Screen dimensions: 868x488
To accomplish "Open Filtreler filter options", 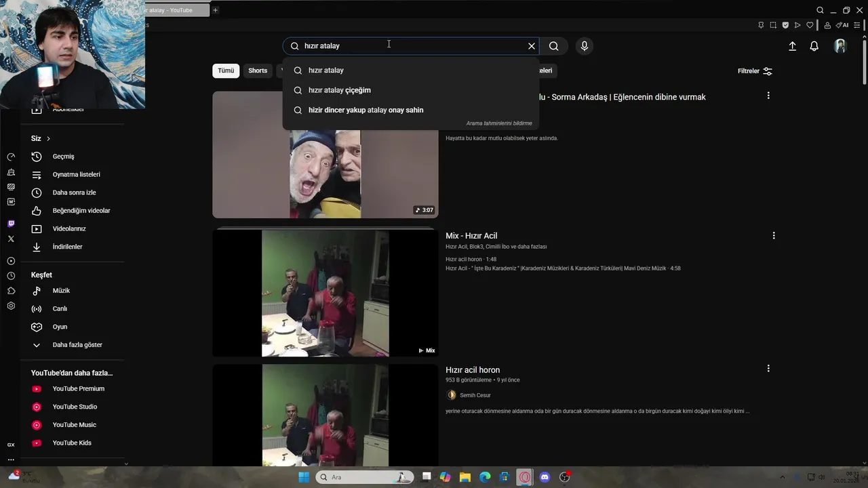I will (755, 71).
